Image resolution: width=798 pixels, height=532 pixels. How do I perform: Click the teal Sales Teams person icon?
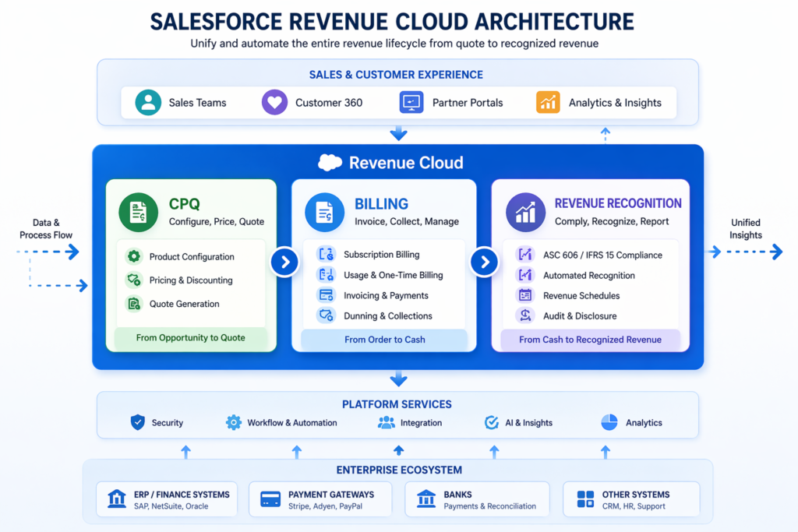[148, 103]
